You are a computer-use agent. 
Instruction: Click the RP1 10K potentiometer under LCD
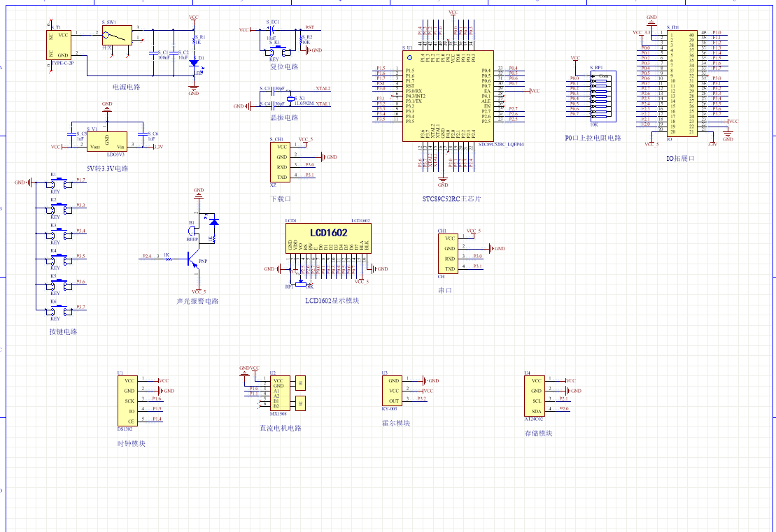(301, 283)
